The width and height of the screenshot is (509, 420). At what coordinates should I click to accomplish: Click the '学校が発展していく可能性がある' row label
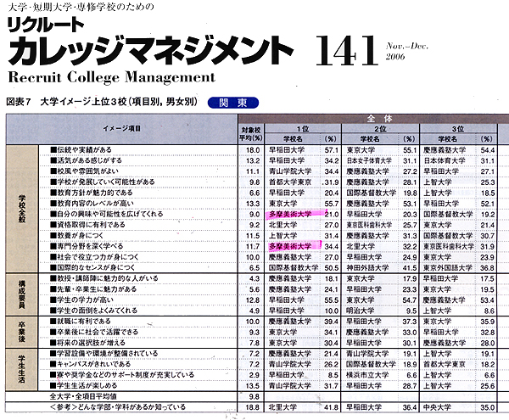[103, 182]
